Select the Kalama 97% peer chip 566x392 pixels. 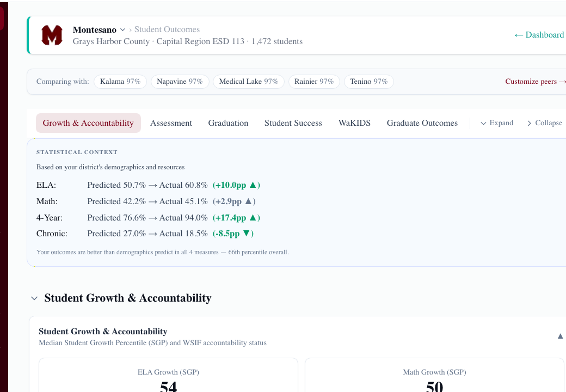coord(120,82)
